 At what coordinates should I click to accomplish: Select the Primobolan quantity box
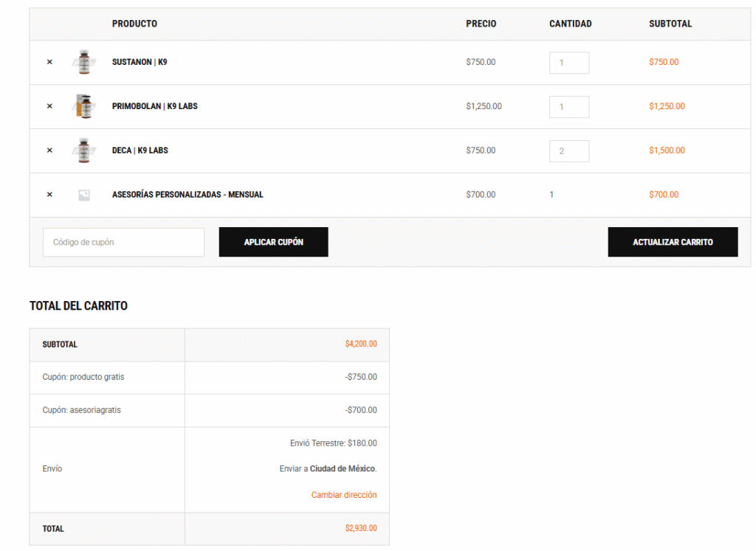click(568, 107)
